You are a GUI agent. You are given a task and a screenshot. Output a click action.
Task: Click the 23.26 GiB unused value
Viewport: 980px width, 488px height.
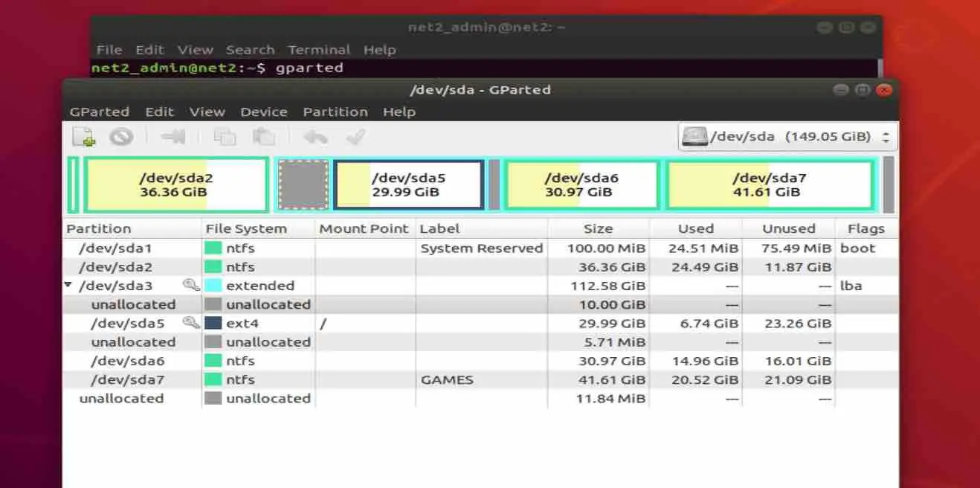pos(797,323)
